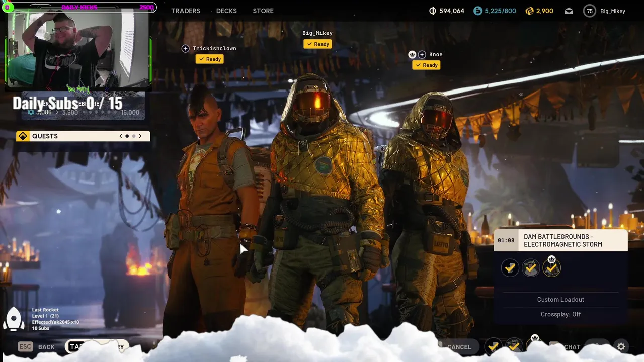Click the 01:08 matchmaking timer
The image size is (644, 362).
[506, 240]
